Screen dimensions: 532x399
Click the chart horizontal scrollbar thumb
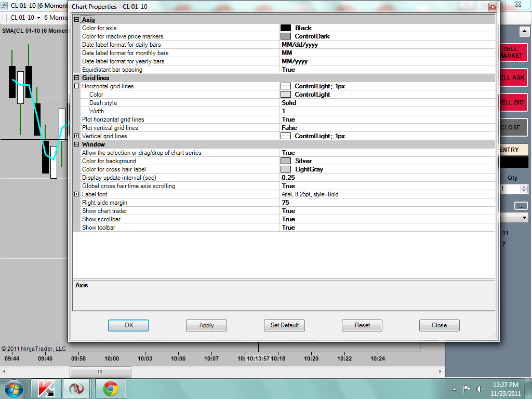(x=100, y=371)
